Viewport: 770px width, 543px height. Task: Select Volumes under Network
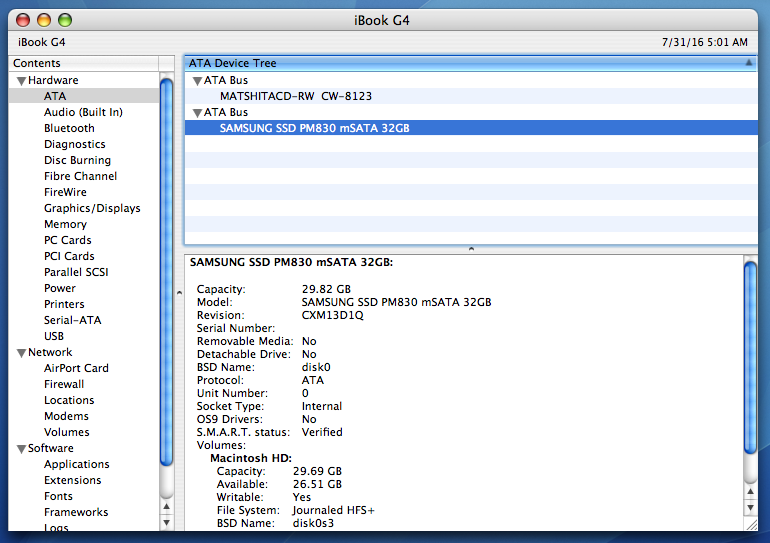(x=67, y=433)
